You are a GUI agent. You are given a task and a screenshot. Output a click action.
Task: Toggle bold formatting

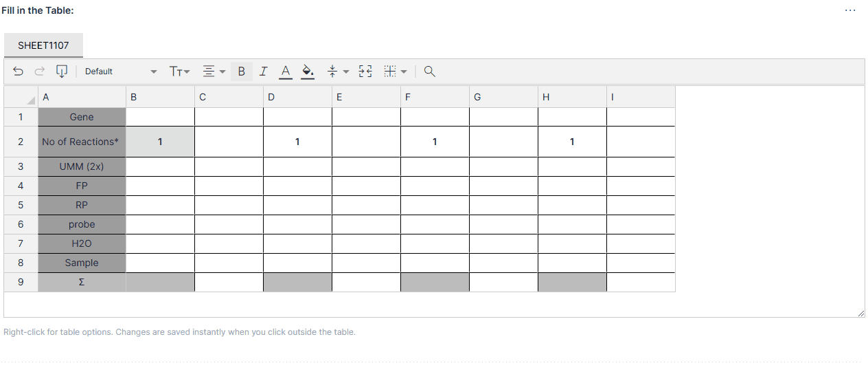coord(241,72)
